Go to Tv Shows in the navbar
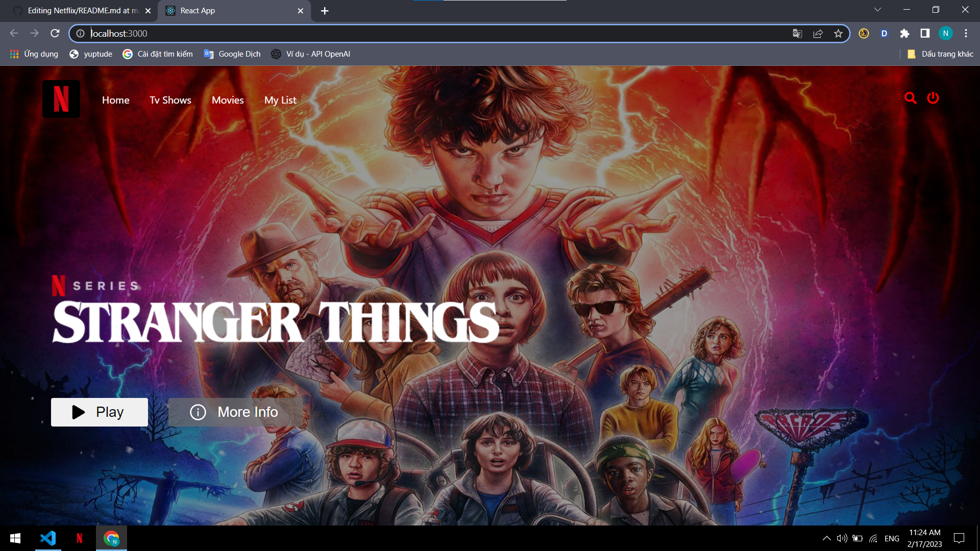 pyautogui.click(x=170, y=100)
